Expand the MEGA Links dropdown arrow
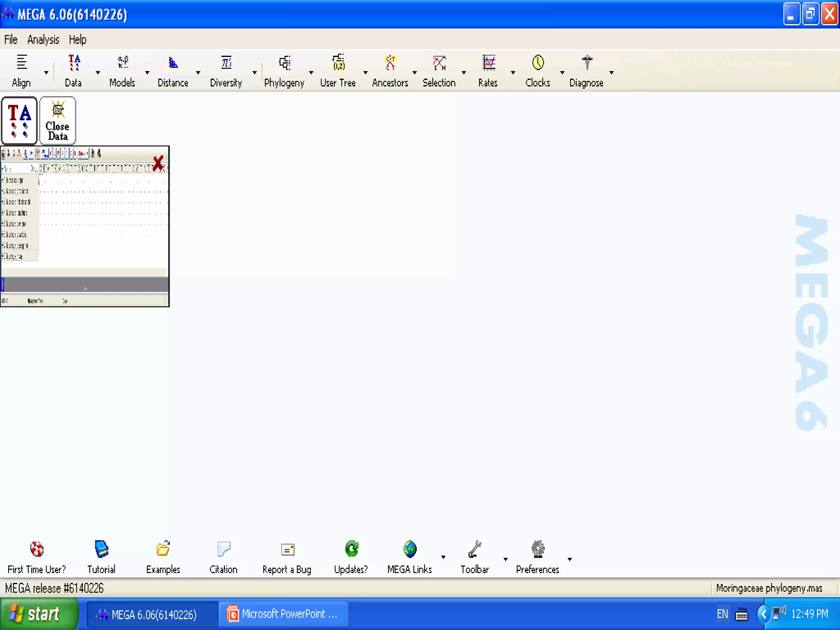This screenshot has width=840, height=630. pyautogui.click(x=443, y=557)
